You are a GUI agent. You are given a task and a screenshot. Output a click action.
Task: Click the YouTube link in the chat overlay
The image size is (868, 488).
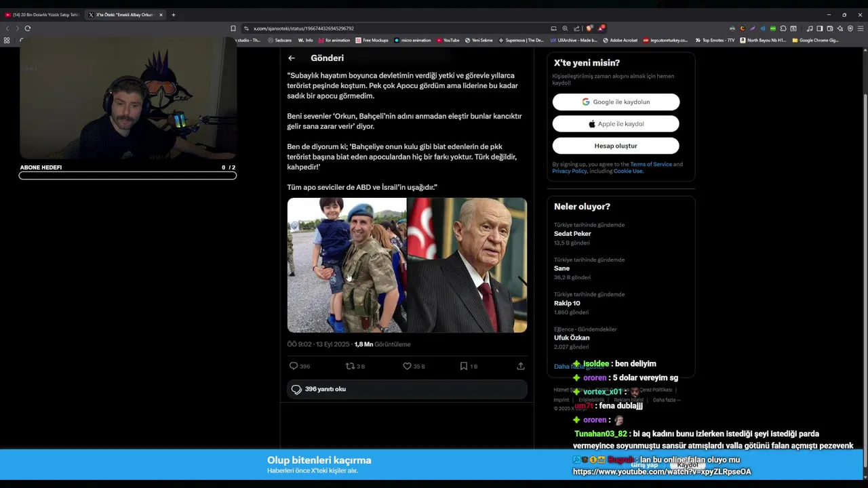tap(662, 472)
